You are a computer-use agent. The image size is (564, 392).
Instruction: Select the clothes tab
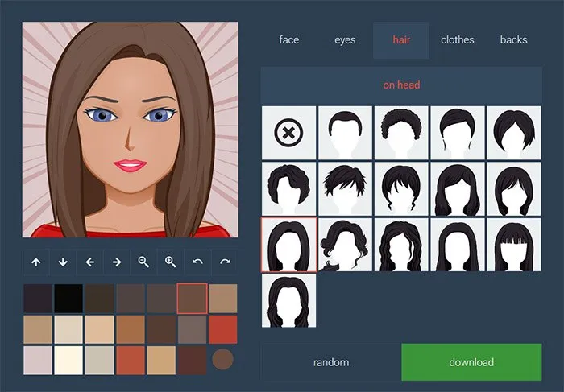(x=458, y=40)
